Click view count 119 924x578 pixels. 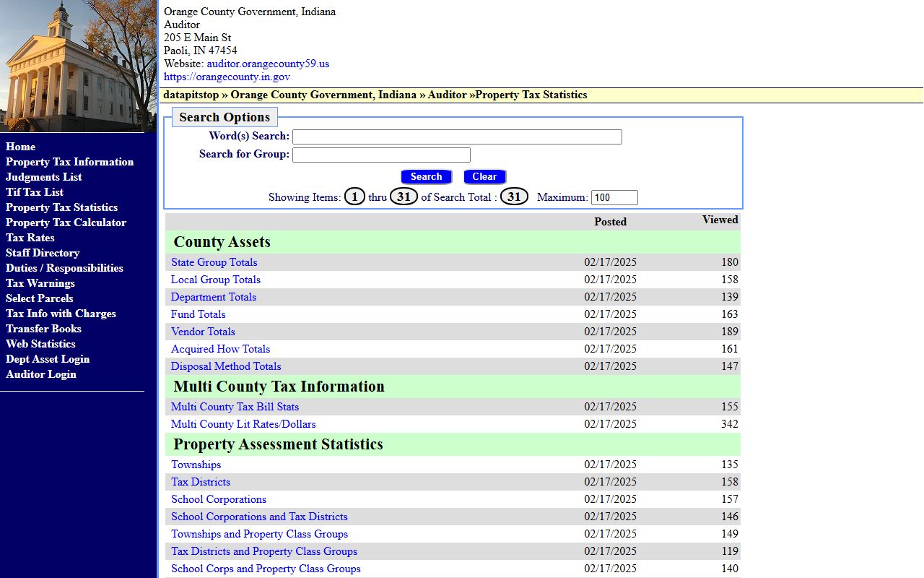729,551
